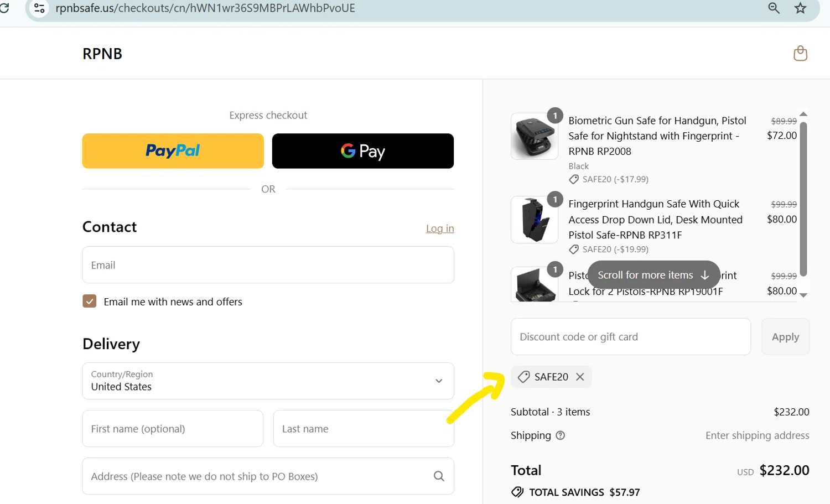This screenshot has height=504, width=830.
Task: Click the Fingerprint Handgun Safe product title
Action: click(655, 219)
